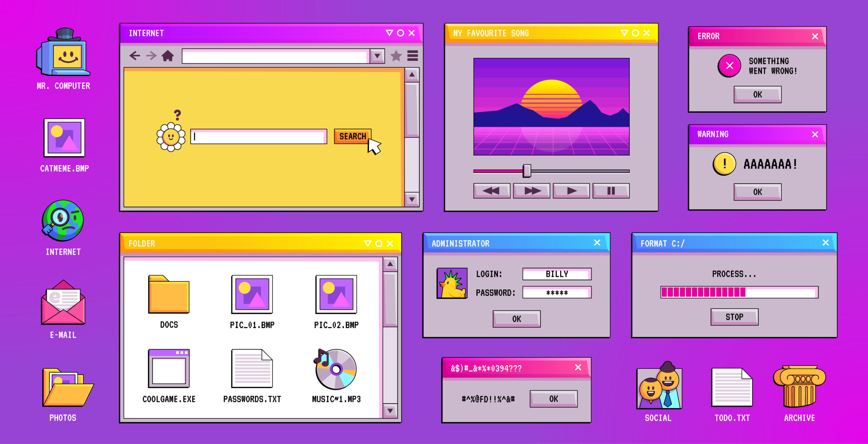Click the "AAAAAAA!" warning text
This screenshot has height=444, width=868.
770,164
